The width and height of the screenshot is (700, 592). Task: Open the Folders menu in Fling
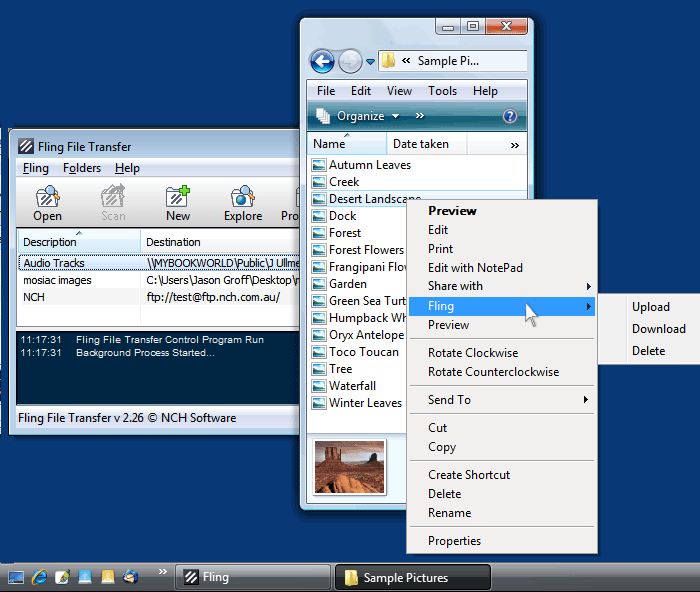81,168
